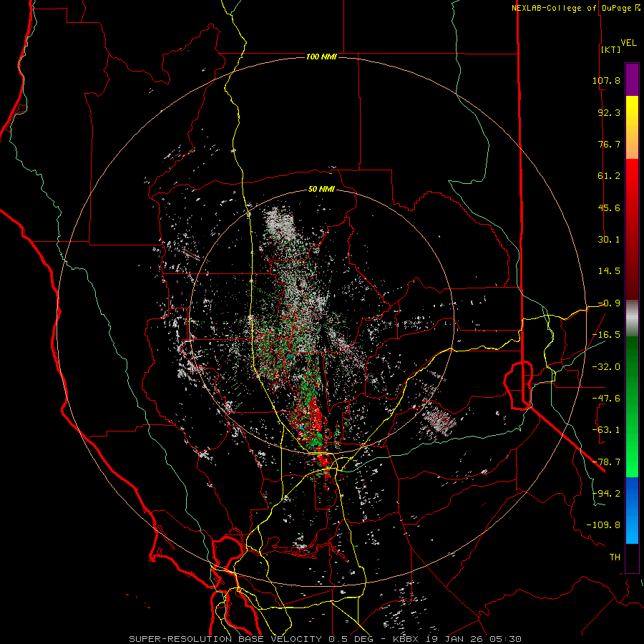Click the [KT] units label
The width and height of the screenshot is (644, 644).
point(611,49)
